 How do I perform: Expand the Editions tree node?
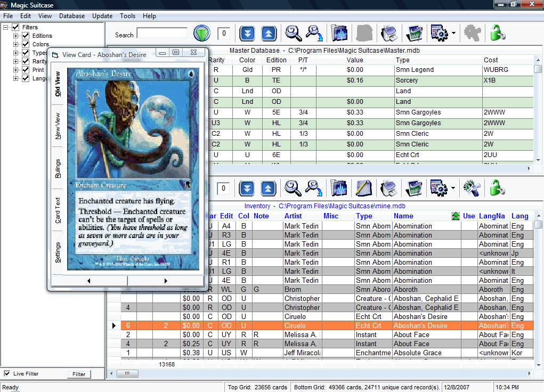15,36
